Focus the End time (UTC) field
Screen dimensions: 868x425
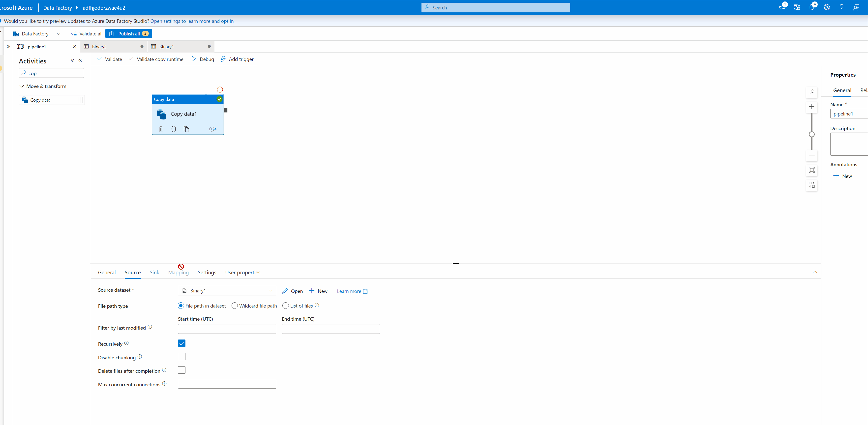tap(331, 329)
